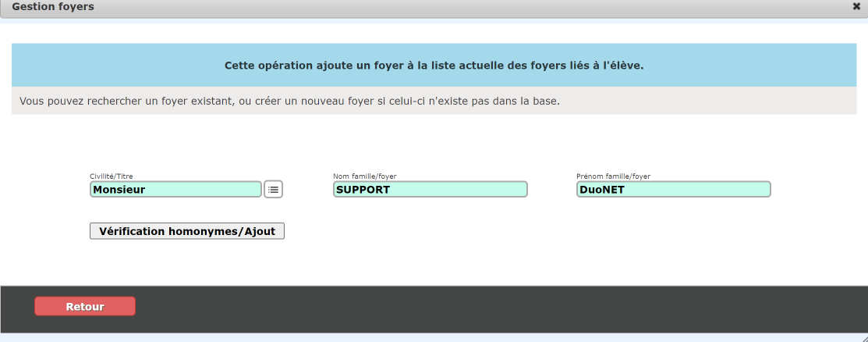Click the dark footer bar beside Retour
Viewport: 868px width, 342px height.
(498, 309)
